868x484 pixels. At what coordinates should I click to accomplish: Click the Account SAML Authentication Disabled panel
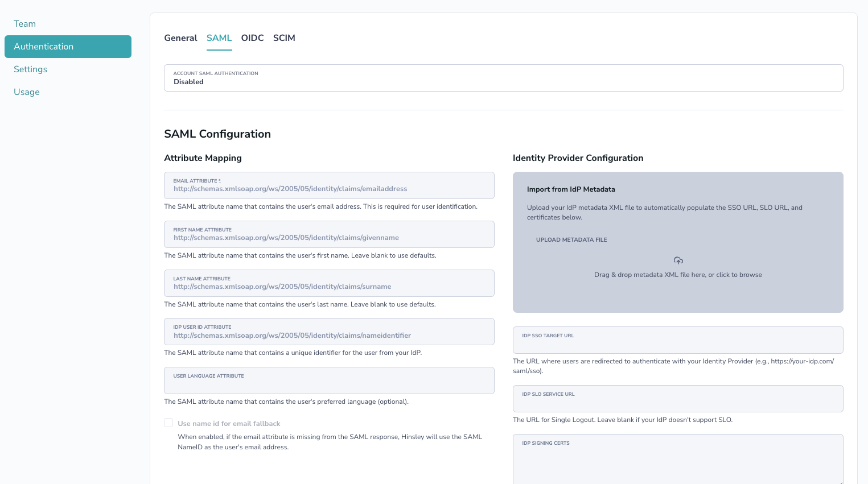(x=503, y=78)
